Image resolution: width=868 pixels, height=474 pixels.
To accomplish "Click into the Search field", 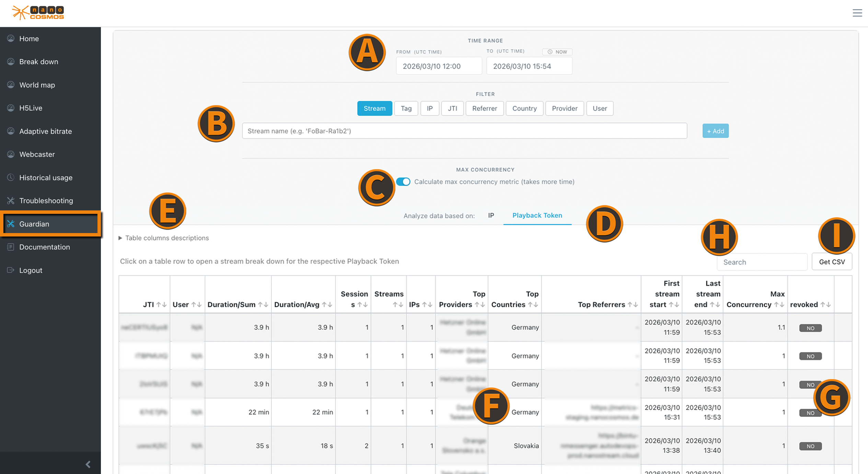I will click(762, 262).
